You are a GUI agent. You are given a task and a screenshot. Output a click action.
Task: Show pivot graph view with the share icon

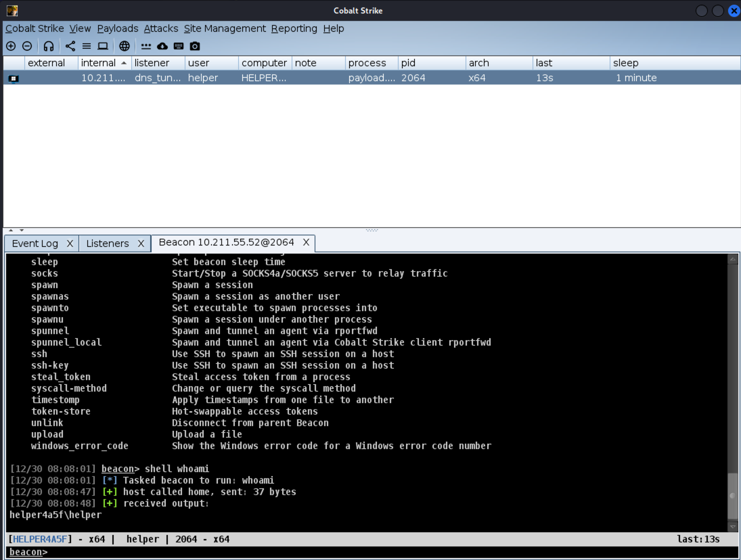click(x=70, y=46)
